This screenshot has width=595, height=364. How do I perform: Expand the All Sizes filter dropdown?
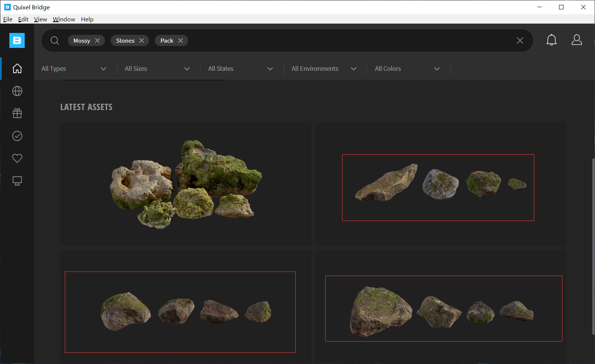(x=157, y=69)
